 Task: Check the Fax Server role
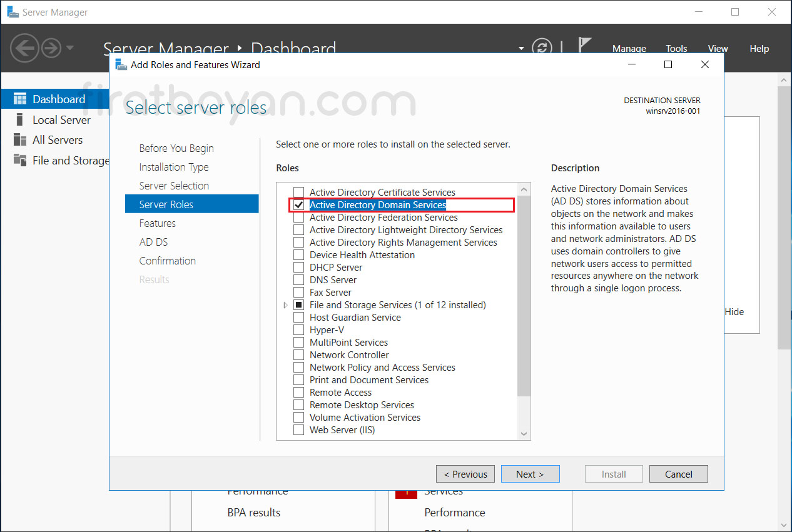coord(299,293)
